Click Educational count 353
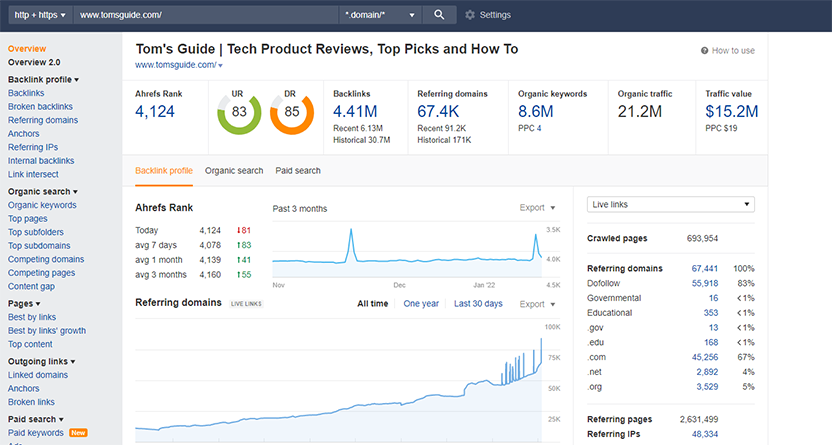The image size is (832, 445). click(x=711, y=313)
